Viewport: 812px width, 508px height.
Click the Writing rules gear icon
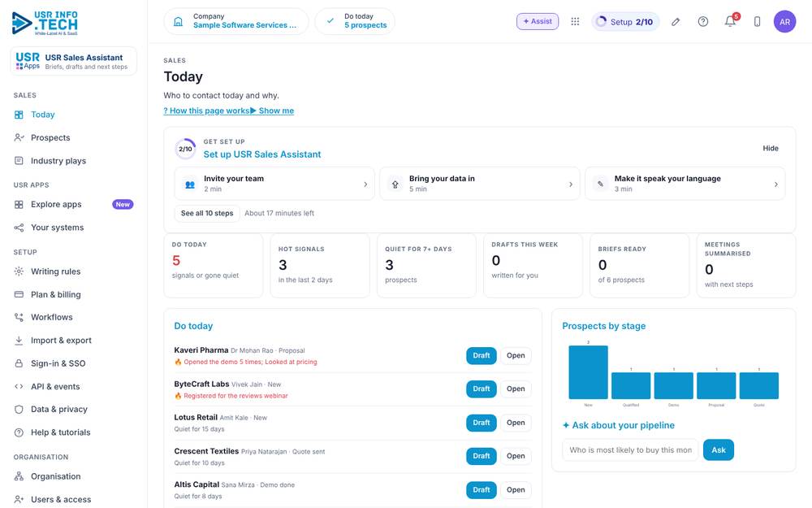tap(19, 271)
